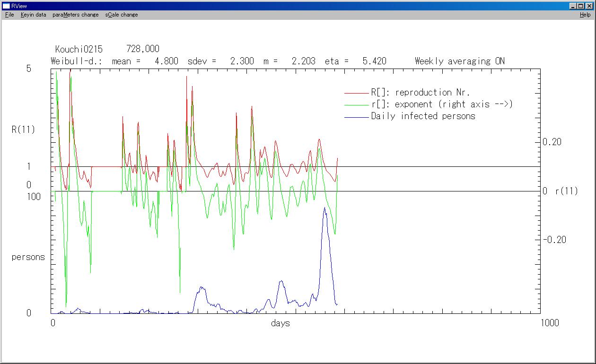Minimize the RView window
This screenshot has width=596, height=364.
[x=573, y=6]
